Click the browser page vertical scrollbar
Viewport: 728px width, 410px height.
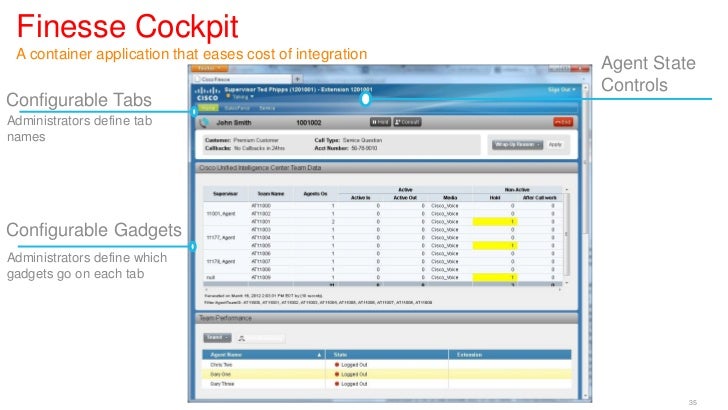pyautogui.click(x=586, y=241)
